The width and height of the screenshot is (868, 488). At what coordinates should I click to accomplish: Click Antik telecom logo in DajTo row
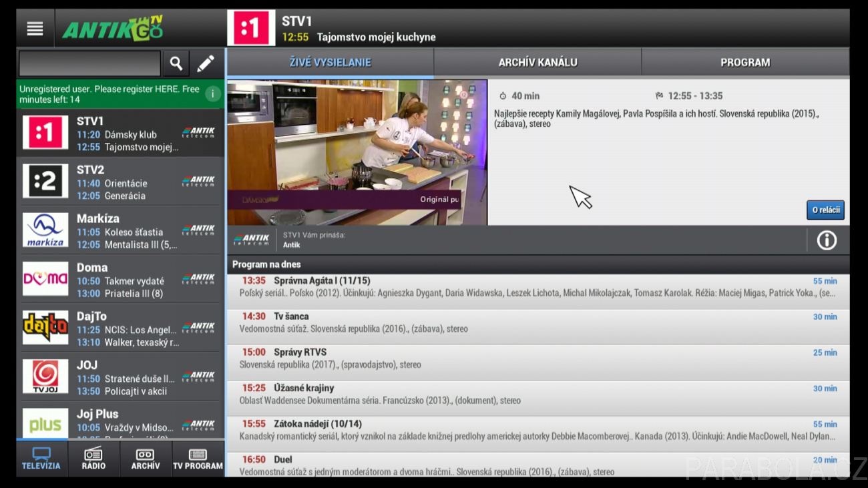click(198, 327)
